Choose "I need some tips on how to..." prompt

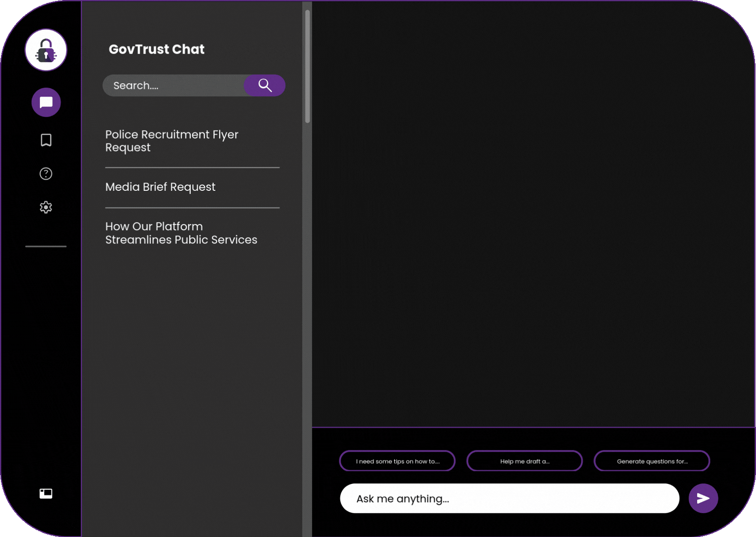(x=397, y=461)
